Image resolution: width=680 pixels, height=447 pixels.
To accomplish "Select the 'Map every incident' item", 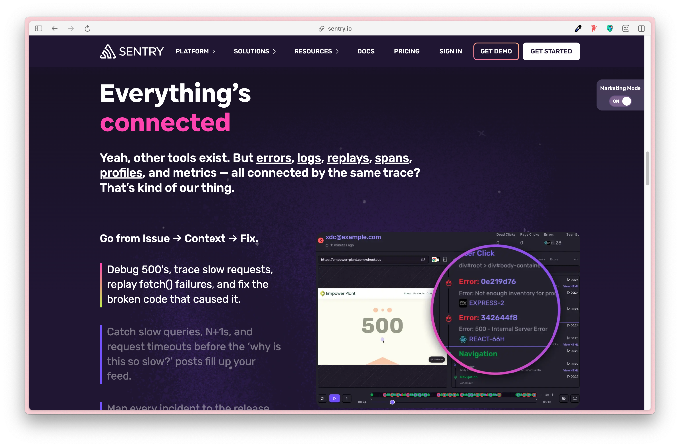I will [188, 406].
